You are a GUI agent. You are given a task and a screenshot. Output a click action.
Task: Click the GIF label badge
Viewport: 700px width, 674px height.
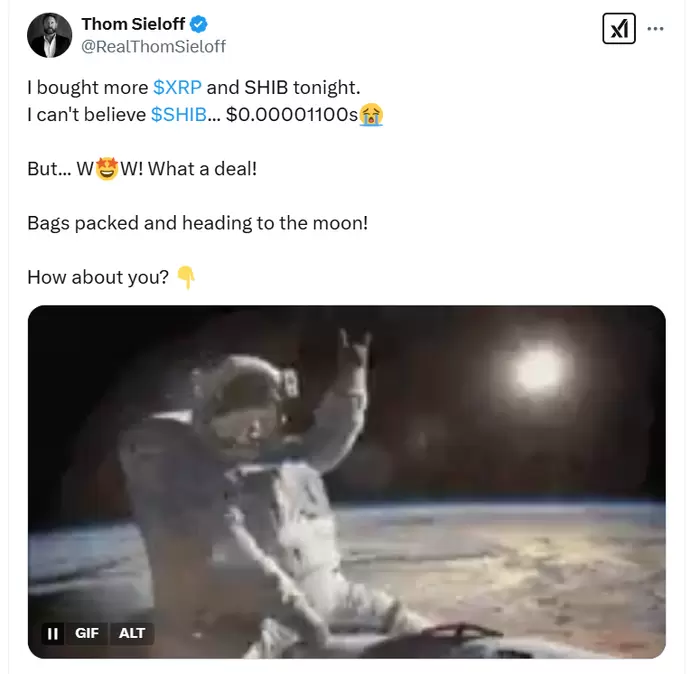[87, 633]
